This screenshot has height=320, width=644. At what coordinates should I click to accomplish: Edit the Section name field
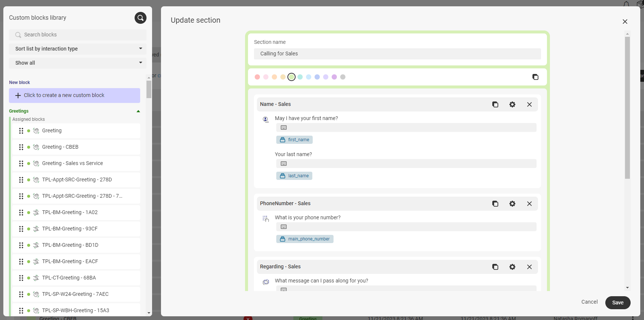coord(397,54)
